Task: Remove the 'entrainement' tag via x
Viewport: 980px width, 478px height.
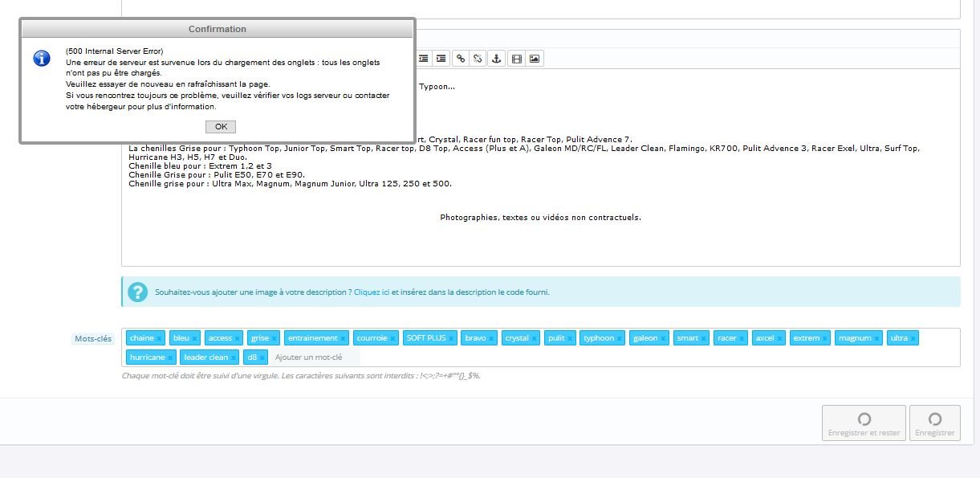Action: click(343, 339)
